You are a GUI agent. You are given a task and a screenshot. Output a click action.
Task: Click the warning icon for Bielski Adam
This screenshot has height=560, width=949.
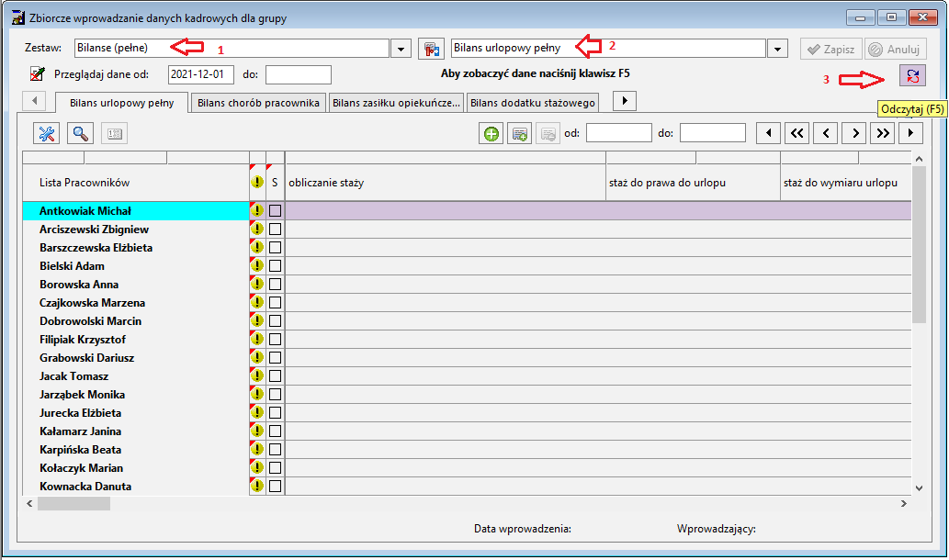tap(257, 265)
